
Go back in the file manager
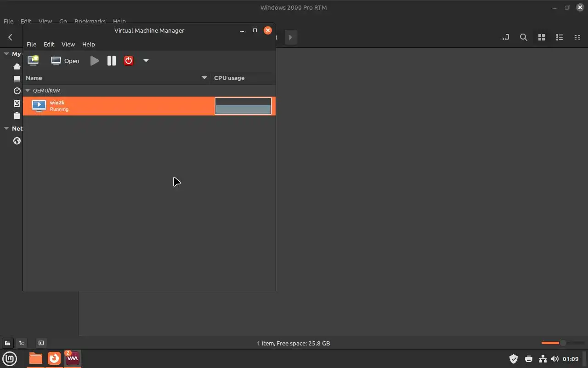10,37
